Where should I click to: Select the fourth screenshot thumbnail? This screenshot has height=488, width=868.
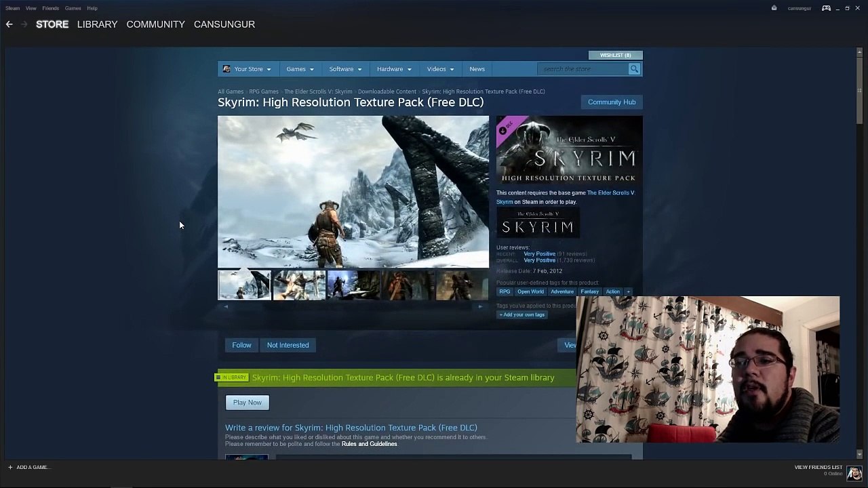(408, 285)
